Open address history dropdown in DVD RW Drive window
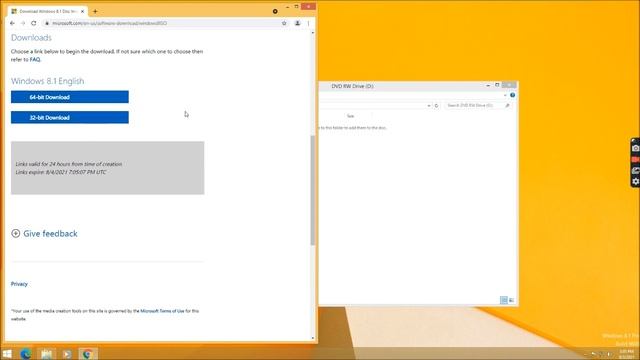Image resolution: width=640 pixels, height=360 pixels. coord(429,106)
